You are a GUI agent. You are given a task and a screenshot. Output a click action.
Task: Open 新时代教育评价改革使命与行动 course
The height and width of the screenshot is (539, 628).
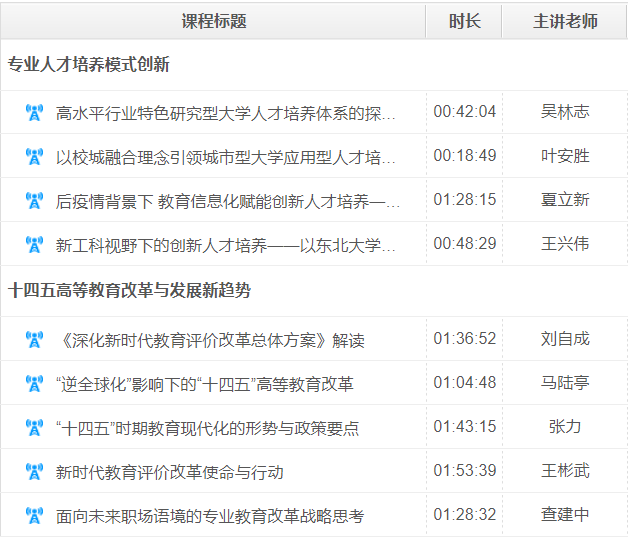[170, 472]
